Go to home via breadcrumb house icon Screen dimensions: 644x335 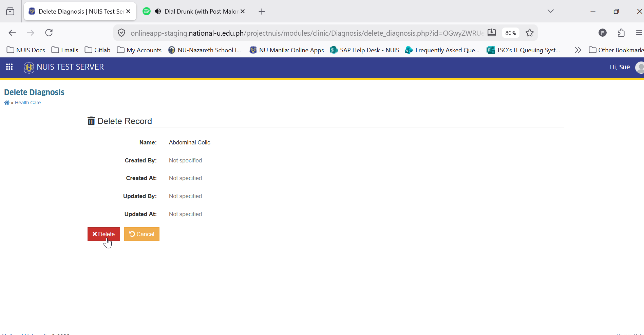pyautogui.click(x=6, y=103)
